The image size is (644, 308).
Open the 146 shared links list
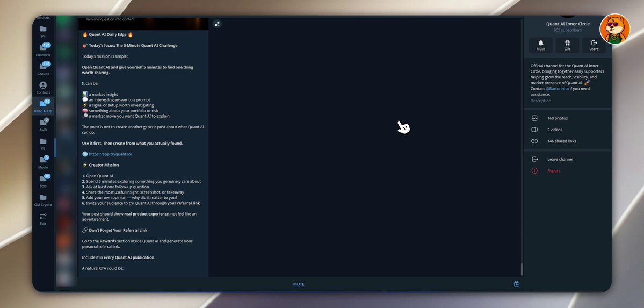click(567, 141)
